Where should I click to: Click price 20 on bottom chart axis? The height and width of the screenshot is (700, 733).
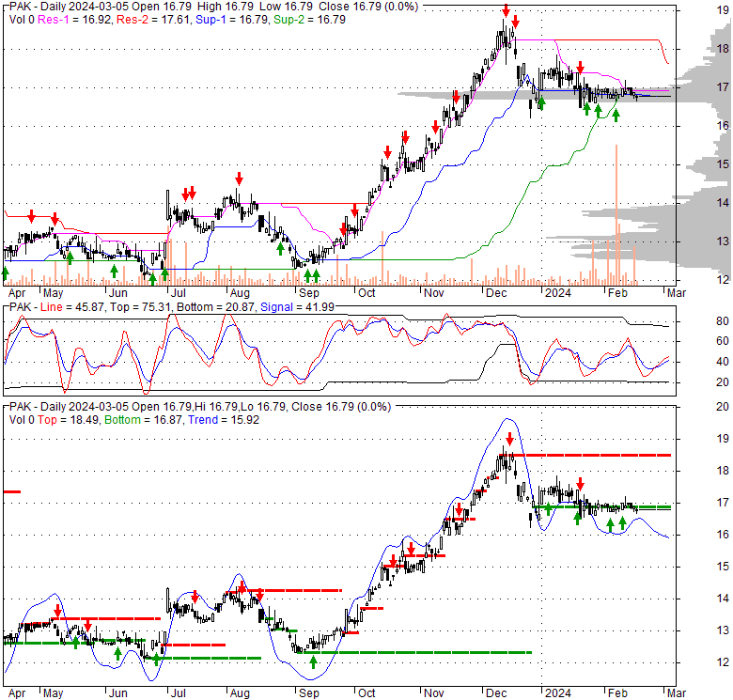(x=723, y=407)
